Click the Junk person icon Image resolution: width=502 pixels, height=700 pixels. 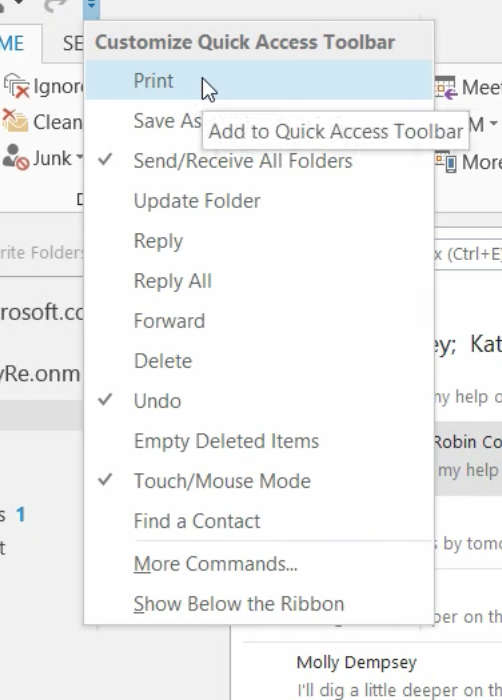click(x=15, y=157)
